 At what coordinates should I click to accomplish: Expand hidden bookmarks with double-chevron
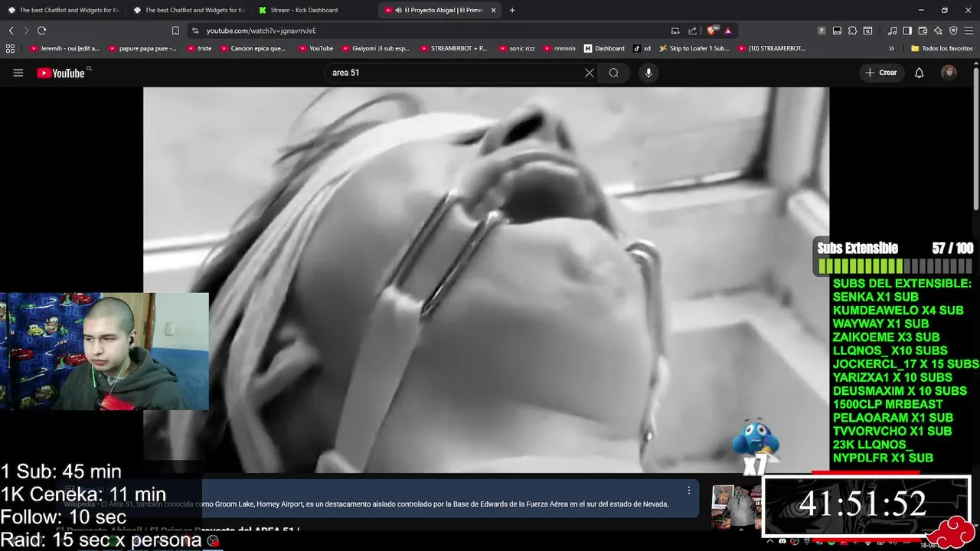[891, 48]
